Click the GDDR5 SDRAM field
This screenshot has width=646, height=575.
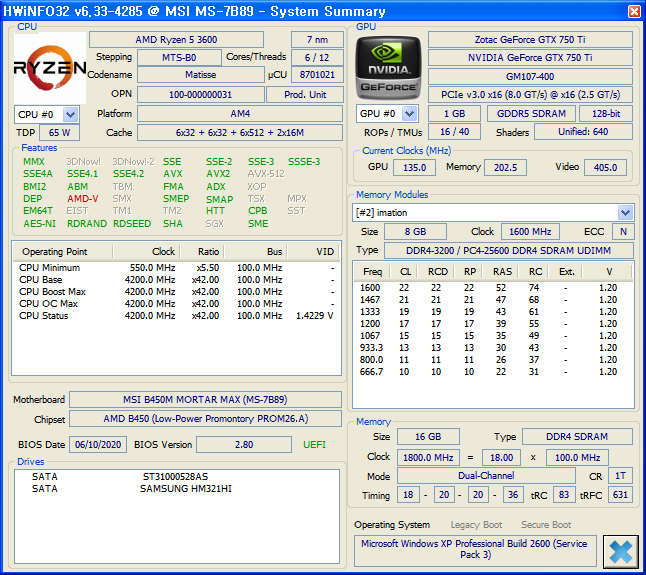pyautogui.click(x=531, y=114)
